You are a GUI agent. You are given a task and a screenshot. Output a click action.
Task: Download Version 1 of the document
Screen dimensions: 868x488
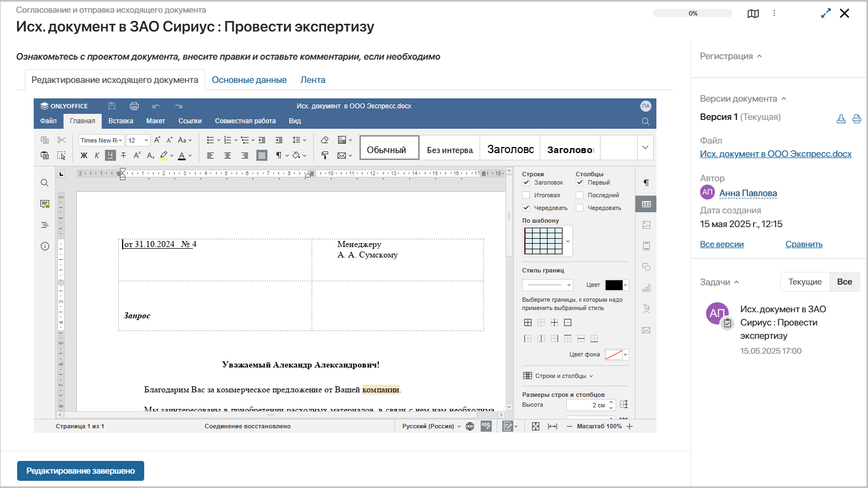pos(841,119)
